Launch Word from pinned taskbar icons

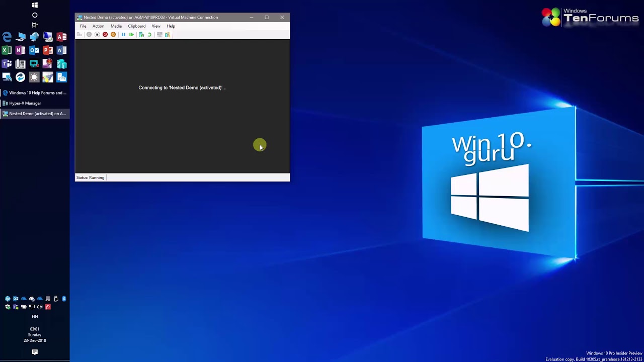point(61,50)
